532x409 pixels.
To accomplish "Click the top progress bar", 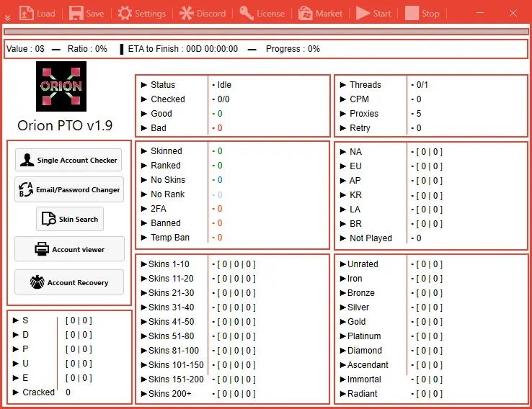I will point(266,32).
